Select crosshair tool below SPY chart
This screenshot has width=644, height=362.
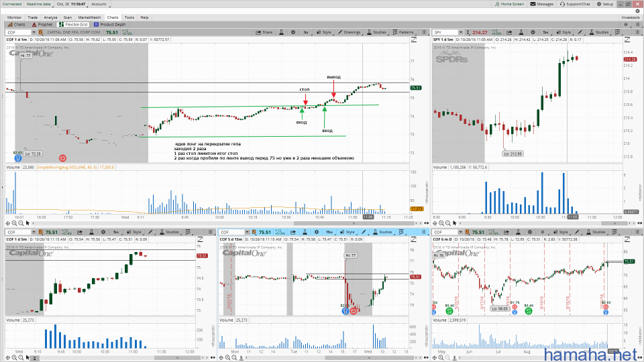click(435, 223)
